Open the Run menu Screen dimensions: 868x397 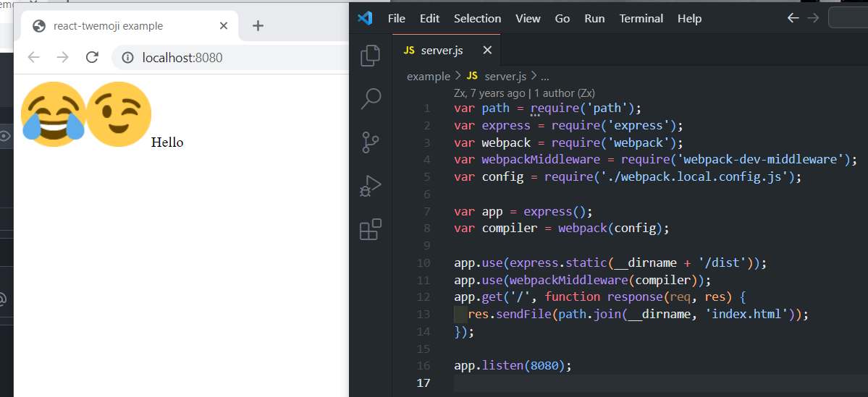tap(594, 18)
